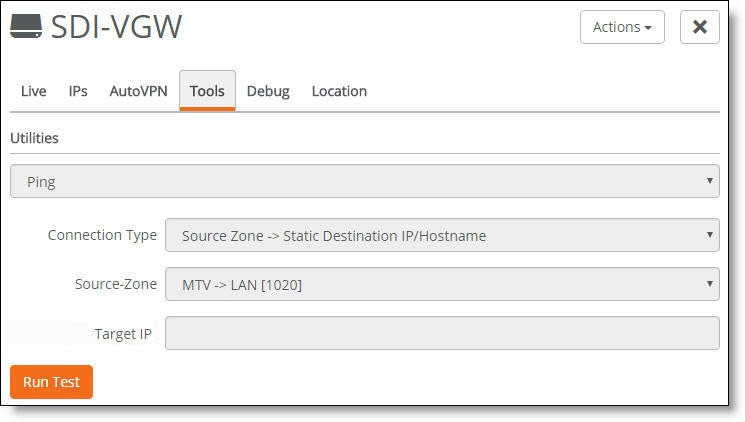Click the Source-Zone field label
The image size is (745, 422).
[116, 284]
